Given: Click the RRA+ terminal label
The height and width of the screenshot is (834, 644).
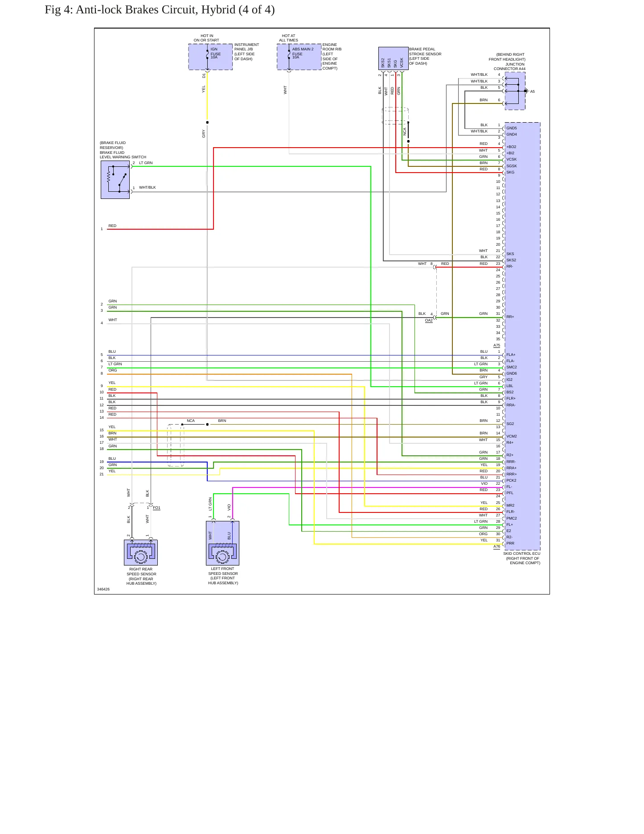Looking at the screenshot, I should tap(511, 468).
